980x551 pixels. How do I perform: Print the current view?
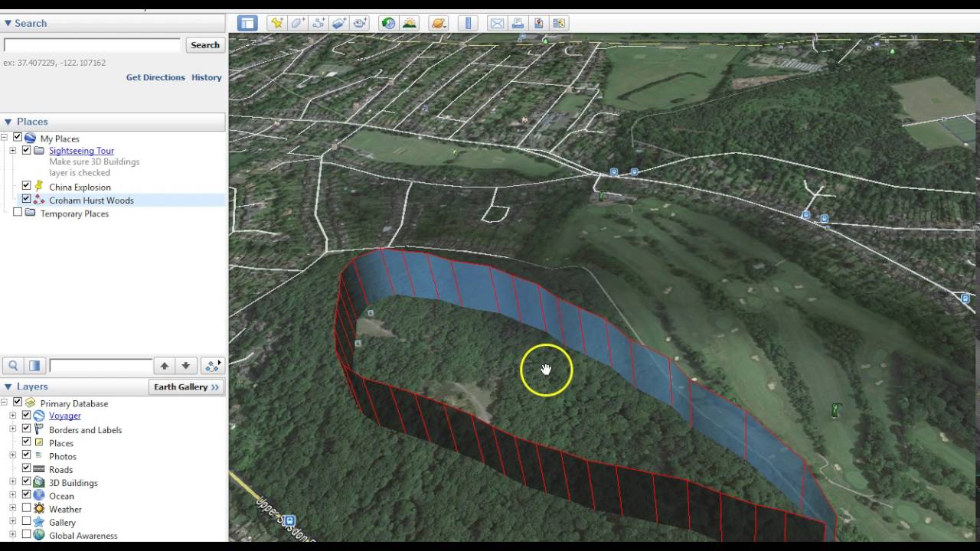(x=518, y=23)
